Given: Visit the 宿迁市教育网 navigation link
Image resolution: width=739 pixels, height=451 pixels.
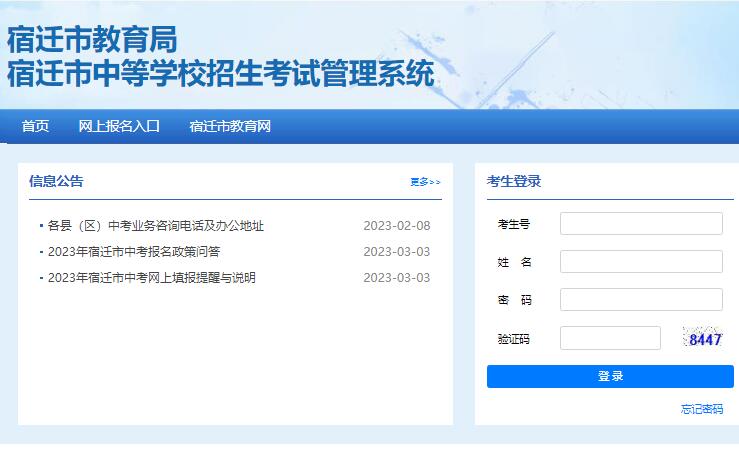Looking at the screenshot, I should (230, 126).
